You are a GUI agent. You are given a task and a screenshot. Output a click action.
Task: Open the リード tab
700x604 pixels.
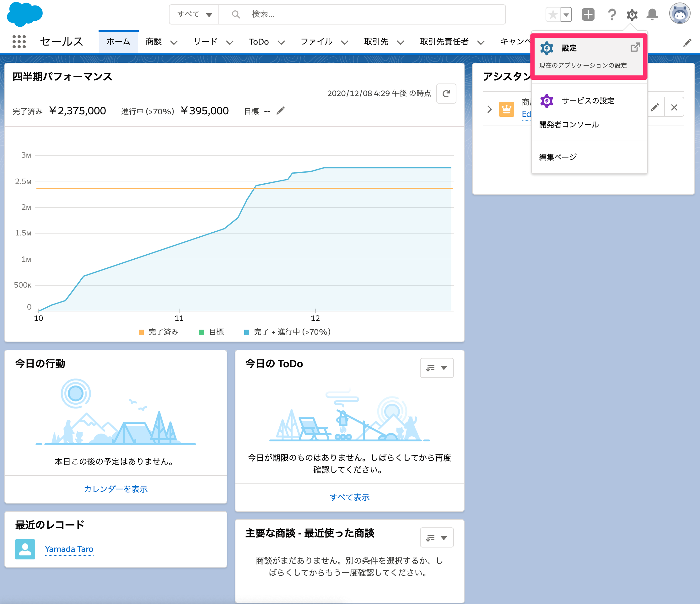[x=206, y=41]
